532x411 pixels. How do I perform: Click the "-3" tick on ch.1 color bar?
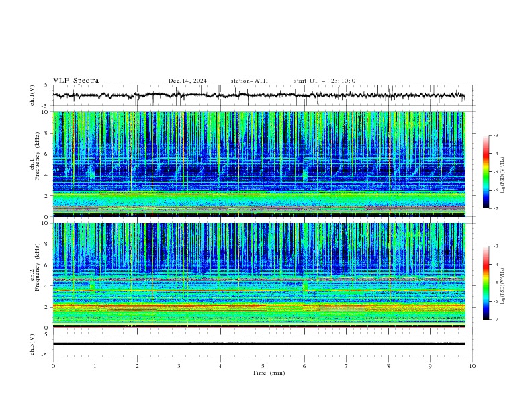[496, 135]
